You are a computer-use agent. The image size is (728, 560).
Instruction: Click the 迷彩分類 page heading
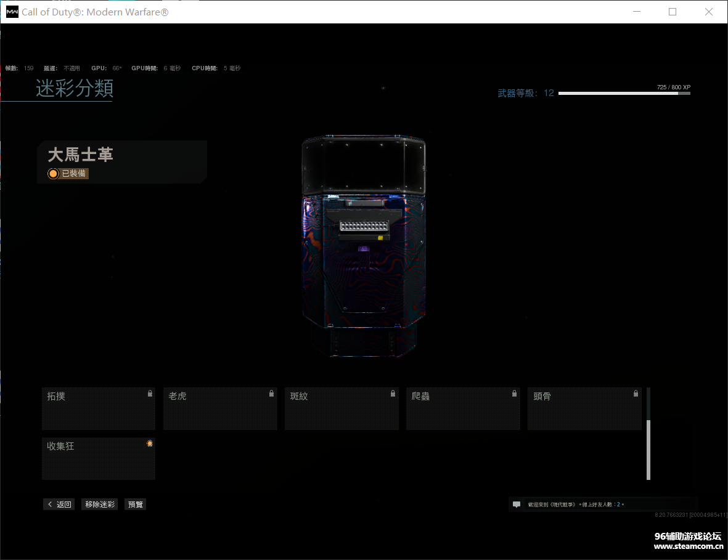74,89
